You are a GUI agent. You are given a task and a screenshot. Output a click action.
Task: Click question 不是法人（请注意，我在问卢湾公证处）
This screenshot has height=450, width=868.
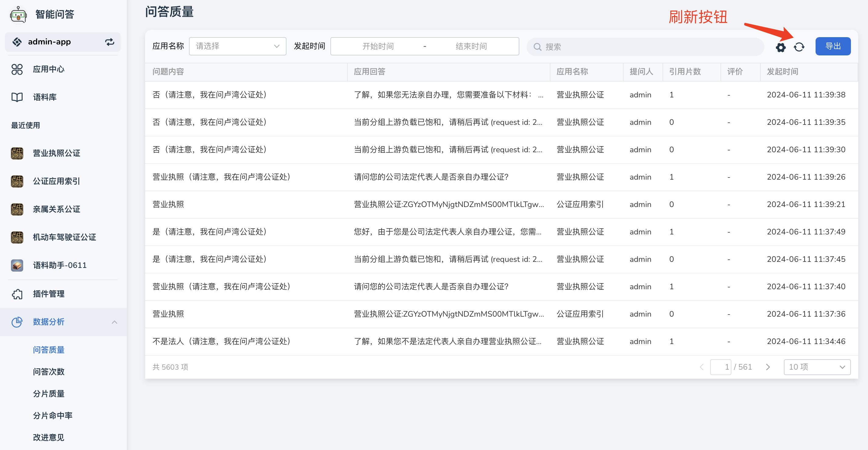[x=223, y=341]
